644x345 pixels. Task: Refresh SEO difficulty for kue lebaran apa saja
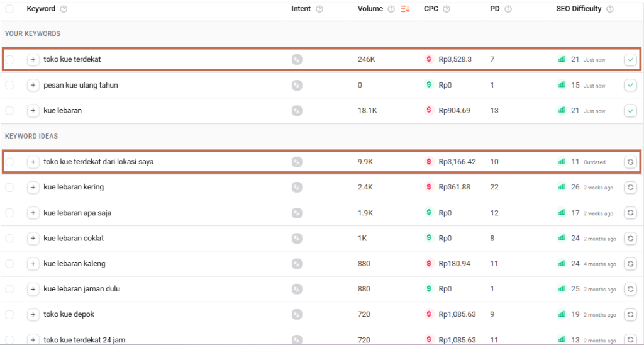point(630,213)
